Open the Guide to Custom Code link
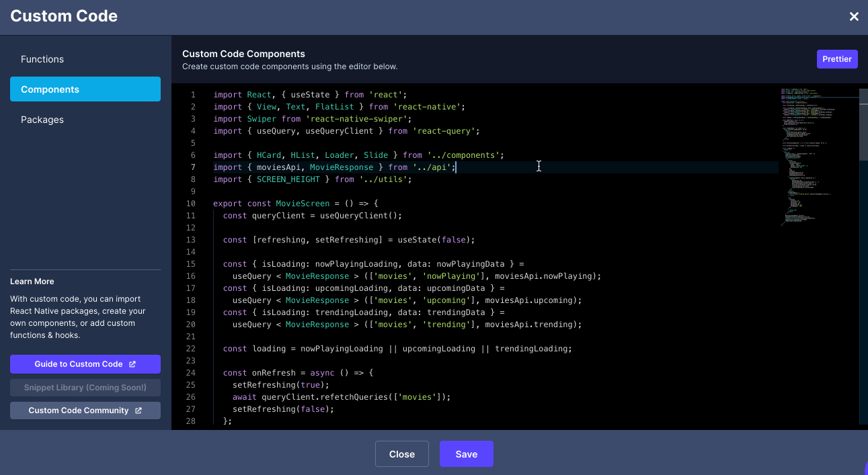868x475 pixels. [85, 364]
